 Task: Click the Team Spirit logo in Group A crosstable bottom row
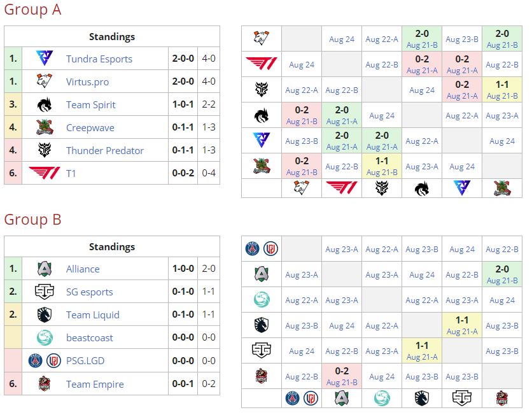(422, 188)
